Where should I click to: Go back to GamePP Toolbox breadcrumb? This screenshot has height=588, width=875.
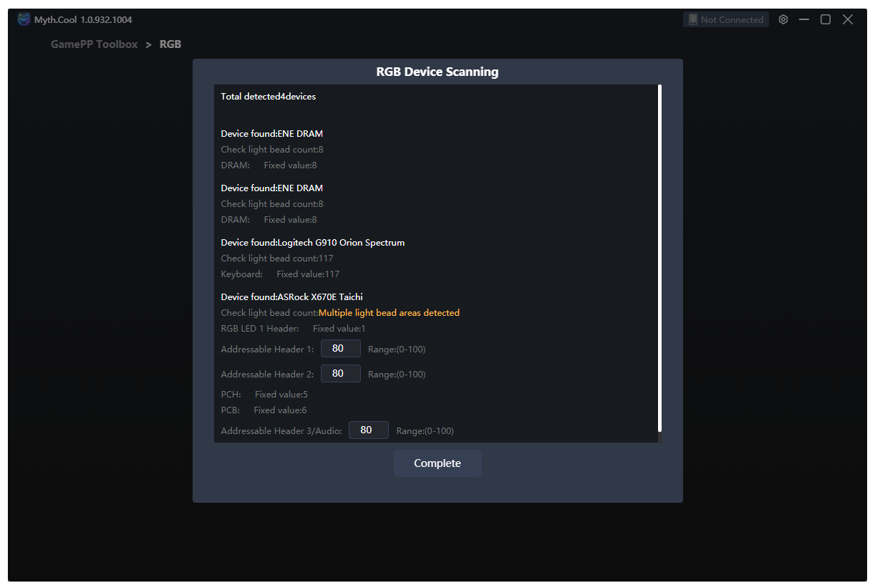tap(94, 44)
